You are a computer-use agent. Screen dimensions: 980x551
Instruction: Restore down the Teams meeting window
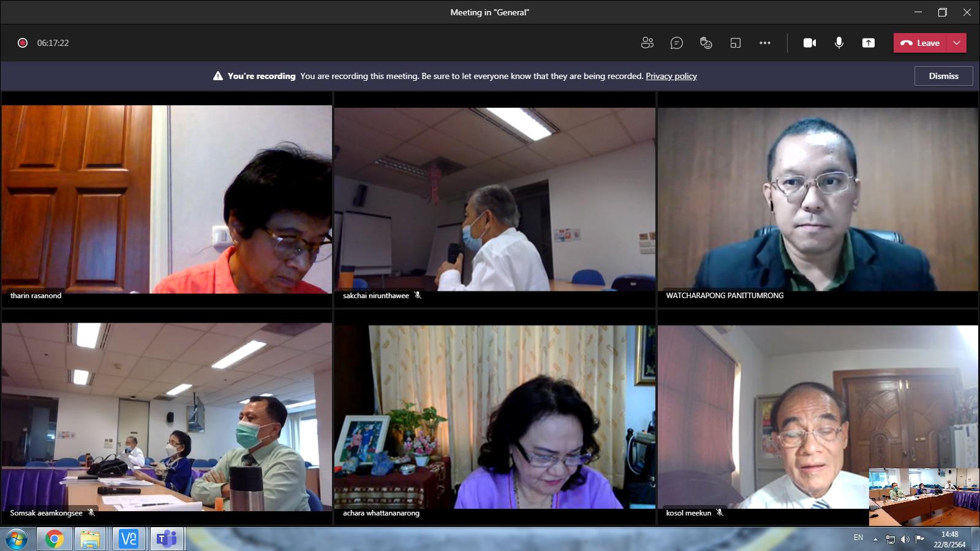coord(943,12)
